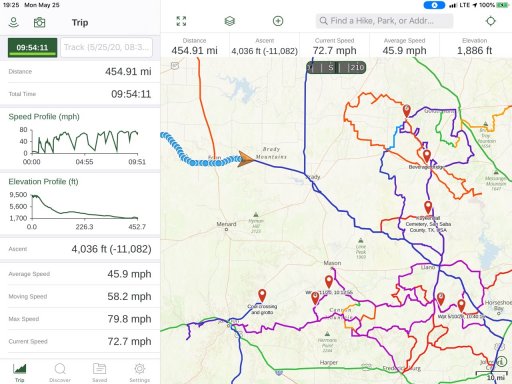Tap the add waypoint plus icon
512x384 pixels.
tap(278, 21)
